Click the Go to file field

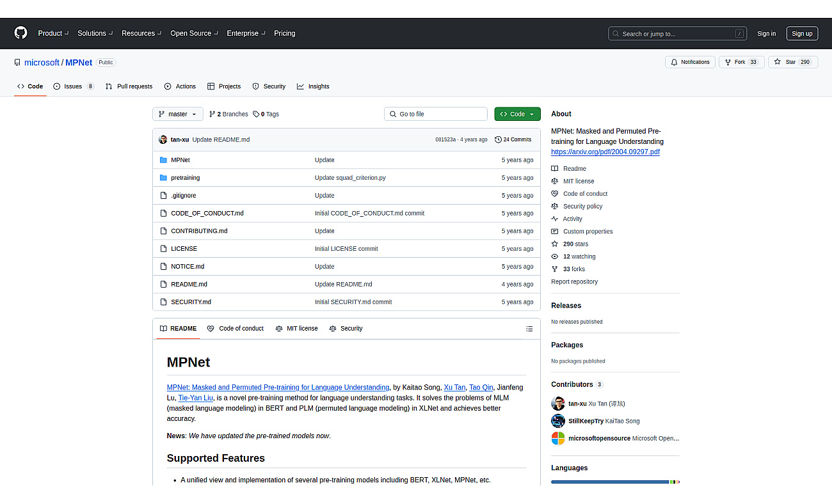pos(436,114)
